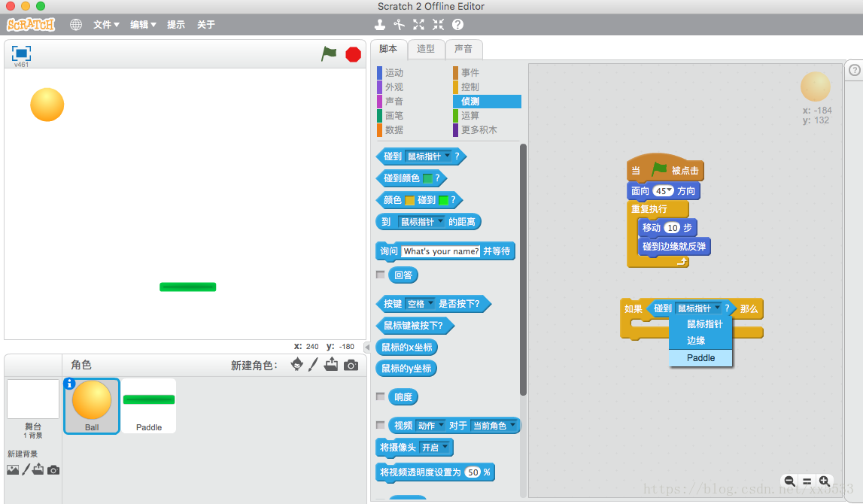Choose a new sprite from the library
The image size is (863, 504).
point(296,364)
